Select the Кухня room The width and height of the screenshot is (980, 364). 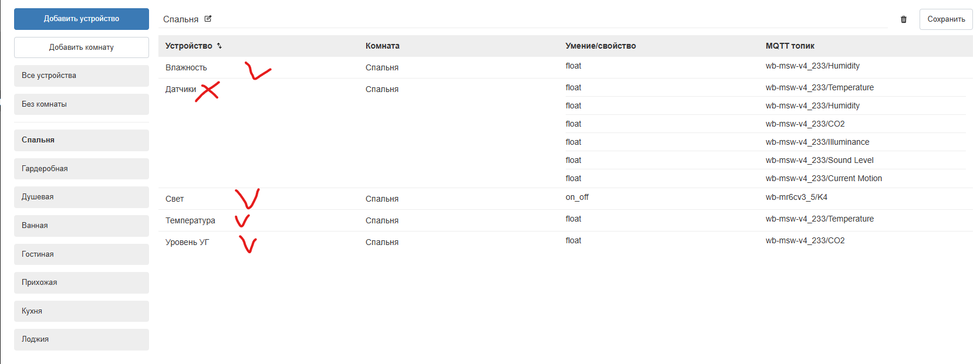(82, 311)
